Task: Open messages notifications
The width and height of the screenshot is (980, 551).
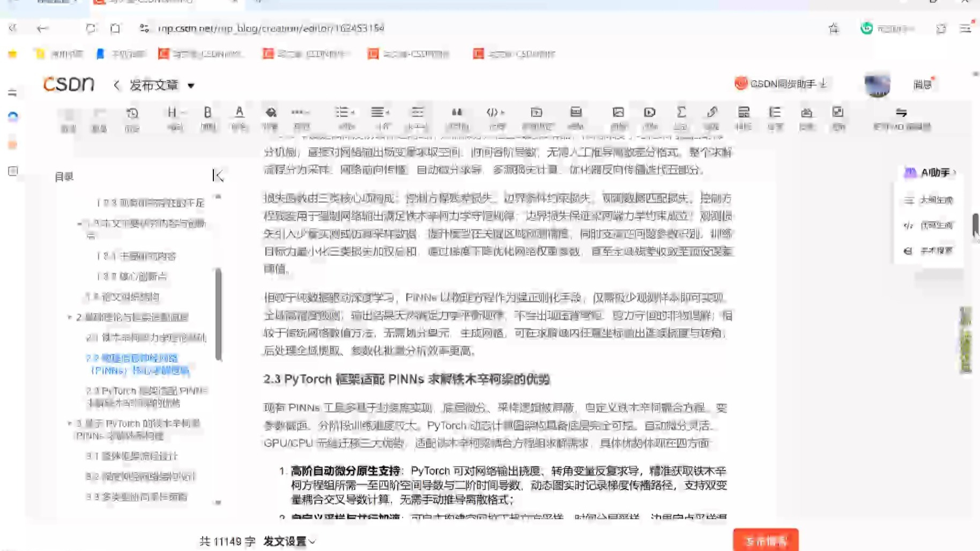Action: point(923,84)
